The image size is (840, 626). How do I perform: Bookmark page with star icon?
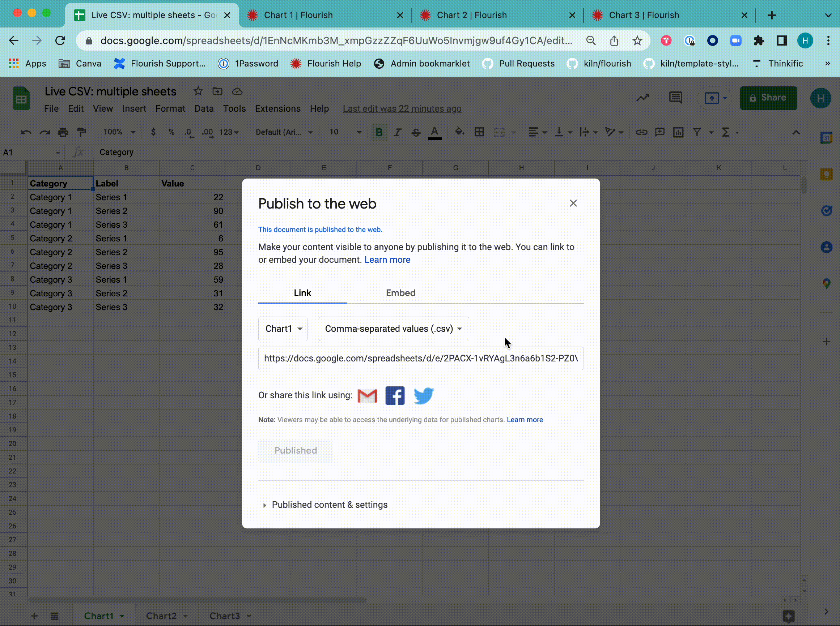(x=637, y=40)
